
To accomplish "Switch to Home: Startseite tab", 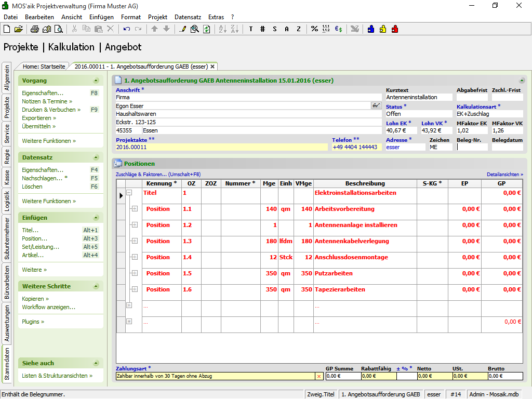I will click(x=44, y=66).
